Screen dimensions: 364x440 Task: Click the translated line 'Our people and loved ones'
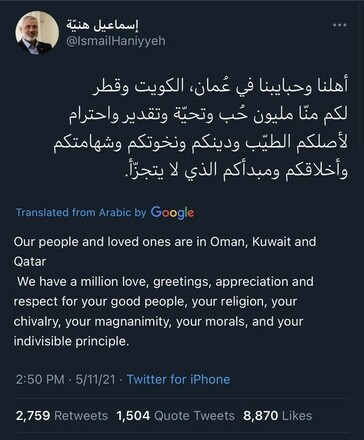click(x=165, y=241)
